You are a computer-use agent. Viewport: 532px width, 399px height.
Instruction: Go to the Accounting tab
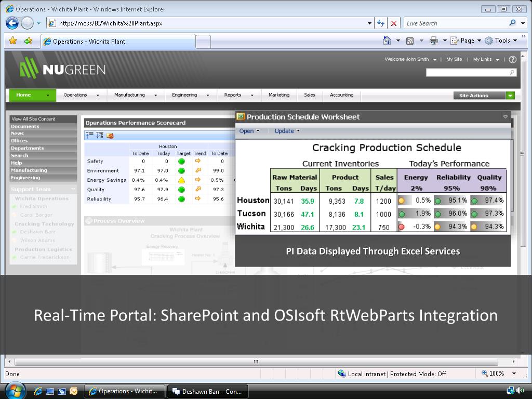click(x=342, y=95)
